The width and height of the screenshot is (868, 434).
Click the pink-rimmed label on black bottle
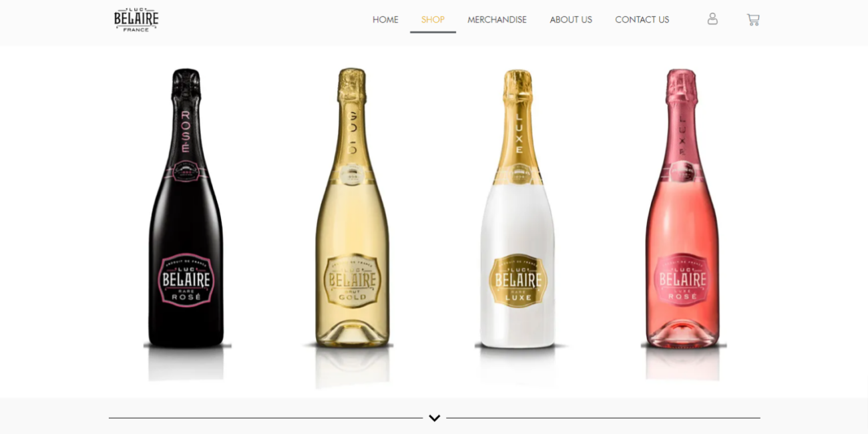click(186, 280)
